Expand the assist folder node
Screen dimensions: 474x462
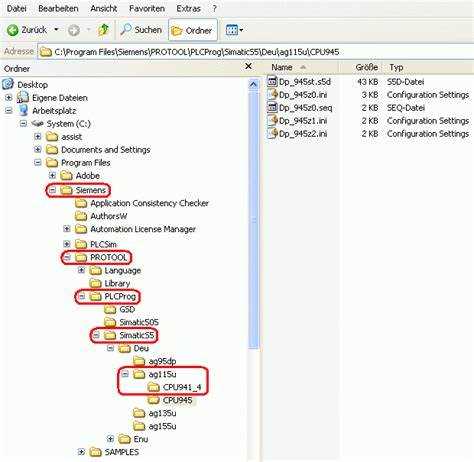click(x=38, y=137)
